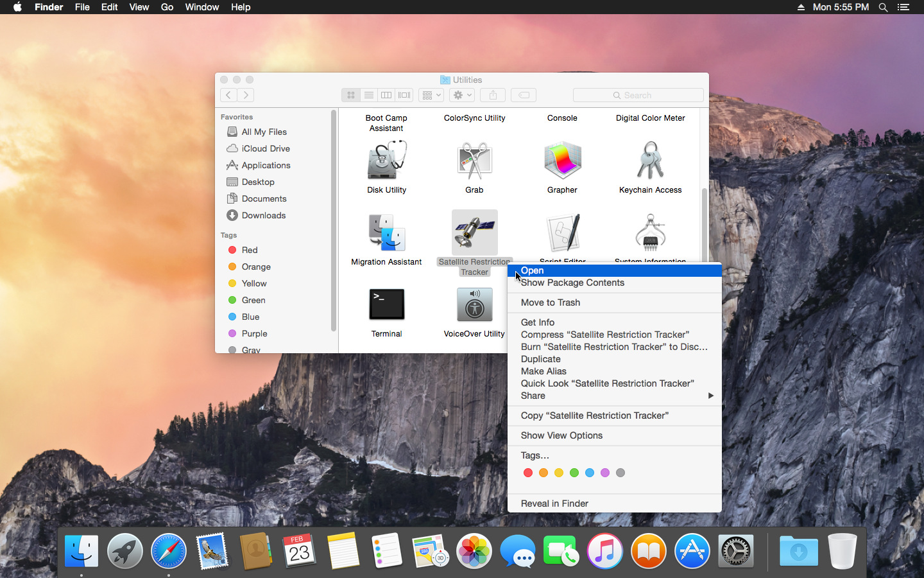Open Safari from the Dock
Image resolution: width=924 pixels, height=578 pixels.
[169, 551]
